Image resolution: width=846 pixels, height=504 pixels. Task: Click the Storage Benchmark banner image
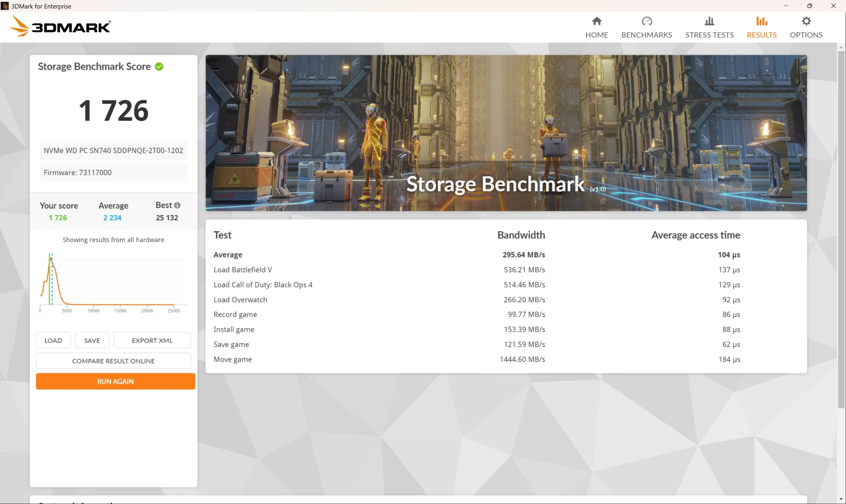506,133
